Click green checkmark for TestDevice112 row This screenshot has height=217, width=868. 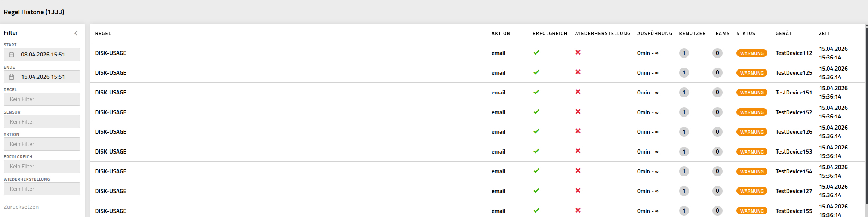(536, 53)
